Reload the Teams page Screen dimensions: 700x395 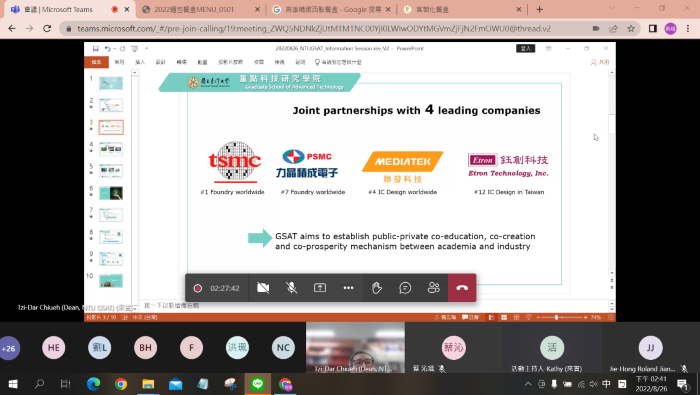[47, 29]
